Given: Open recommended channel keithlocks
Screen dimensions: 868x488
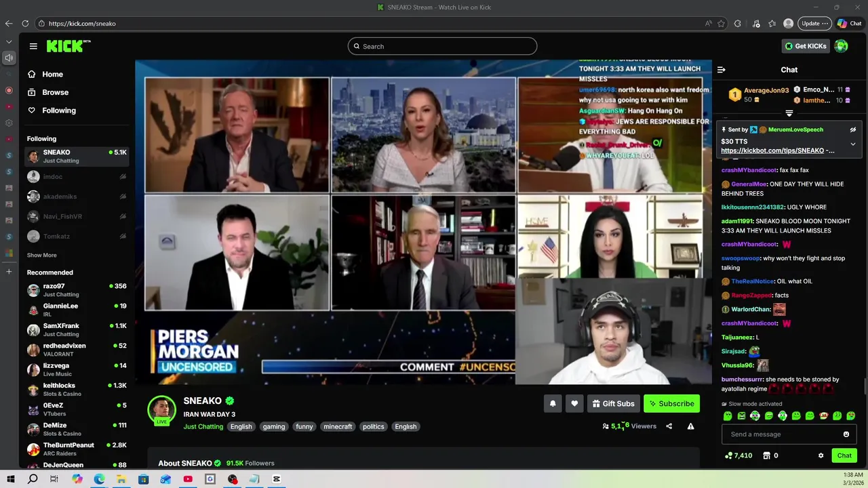Looking at the screenshot, I should pyautogui.click(x=77, y=390).
